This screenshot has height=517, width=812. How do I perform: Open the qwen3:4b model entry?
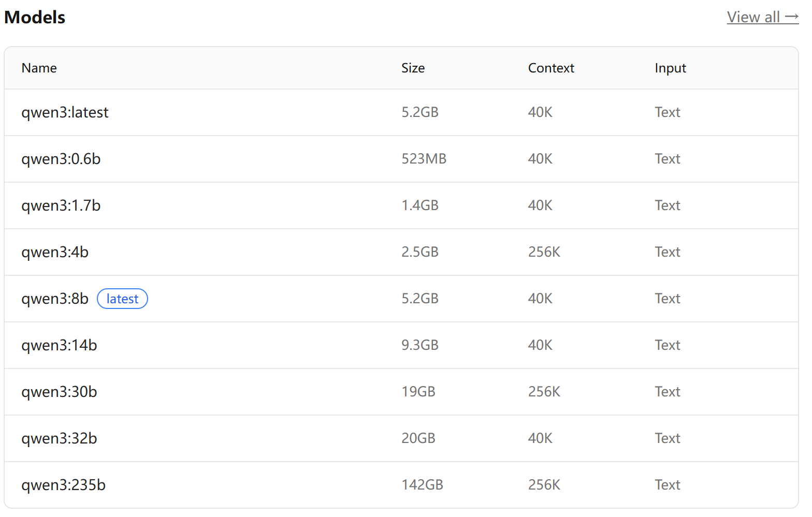pos(55,252)
